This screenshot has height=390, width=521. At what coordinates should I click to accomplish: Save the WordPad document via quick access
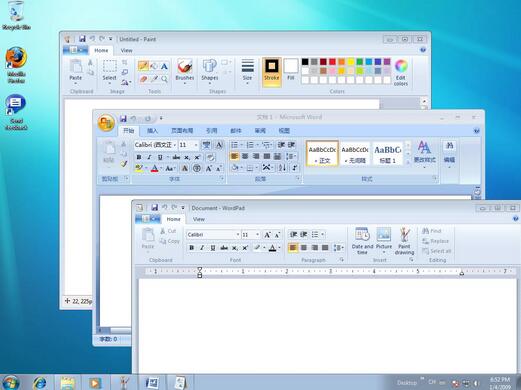[155, 208]
